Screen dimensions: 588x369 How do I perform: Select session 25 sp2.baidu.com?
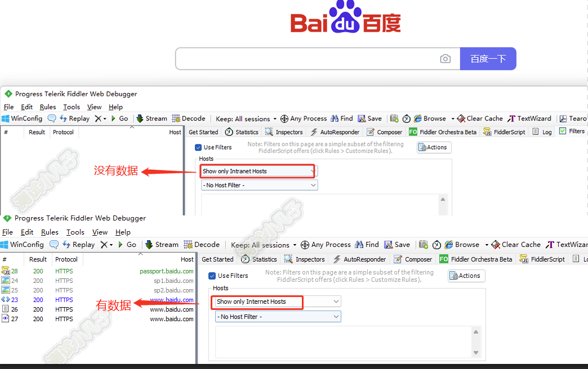97,290
